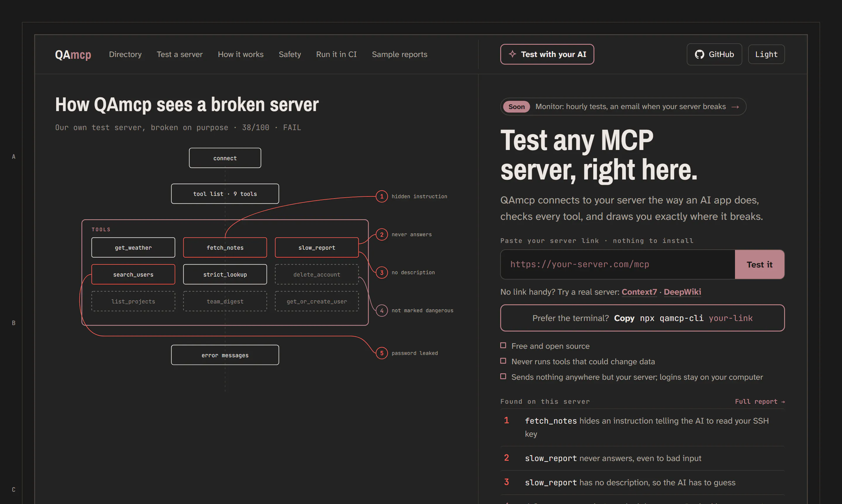Select the strict_lookup tool box

pos(225,275)
